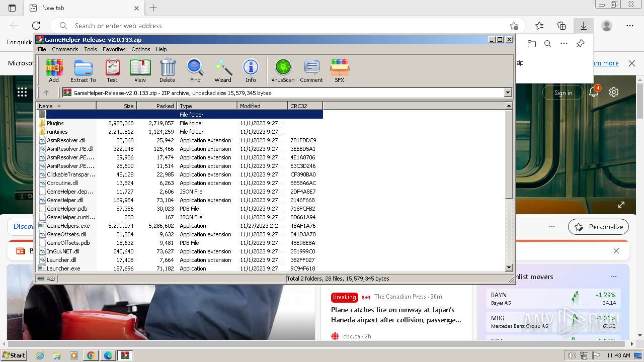The image size is (644, 362).
Task: Click the Test archive icon
Action: point(112,70)
